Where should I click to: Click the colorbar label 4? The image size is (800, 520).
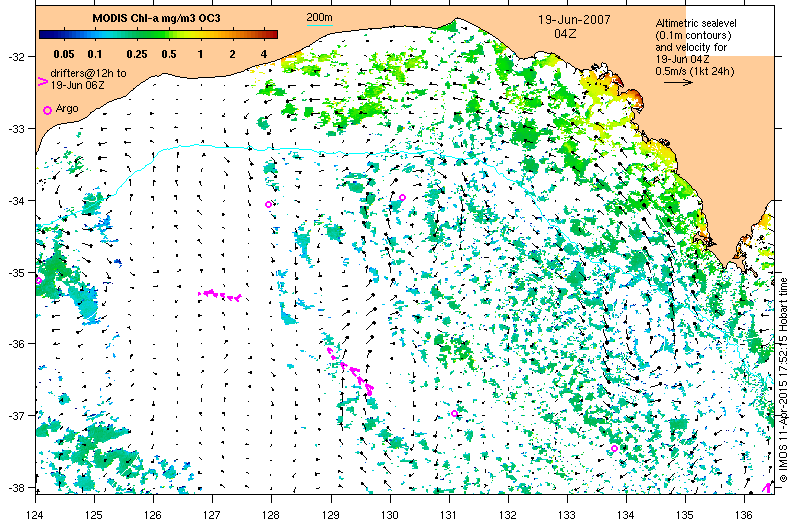pos(264,54)
